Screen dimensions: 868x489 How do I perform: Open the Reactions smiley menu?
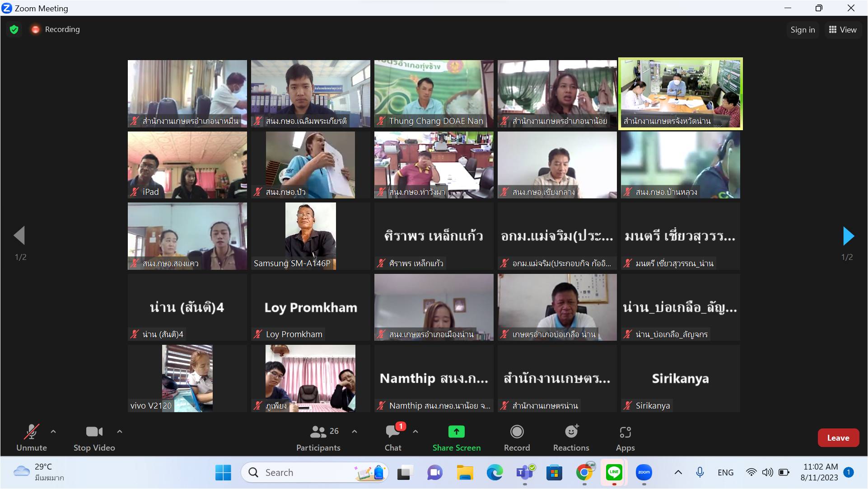point(571,432)
